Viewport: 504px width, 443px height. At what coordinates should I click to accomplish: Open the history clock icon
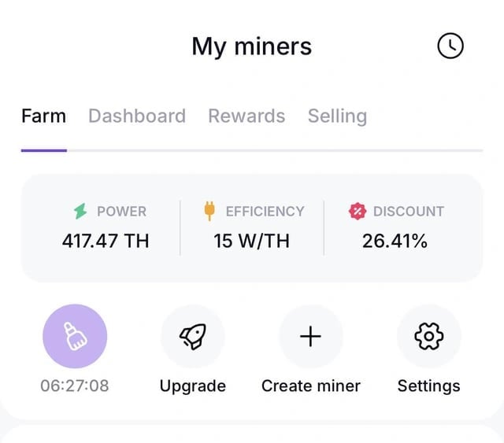pos(450,46)
